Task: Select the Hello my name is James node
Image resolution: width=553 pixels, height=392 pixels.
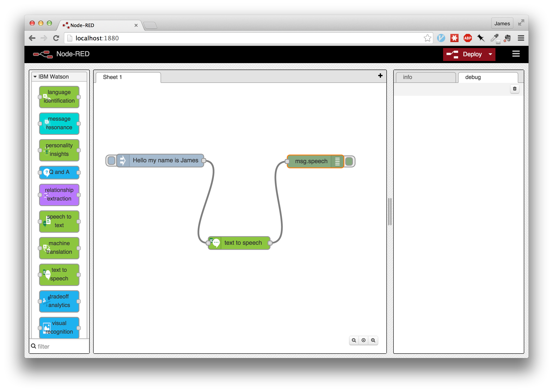Action: click(160, 161)
